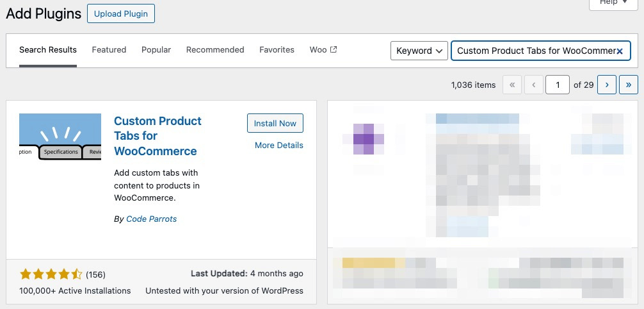
Task: Click the Upload Plugin button
Action: click(121, 13)
